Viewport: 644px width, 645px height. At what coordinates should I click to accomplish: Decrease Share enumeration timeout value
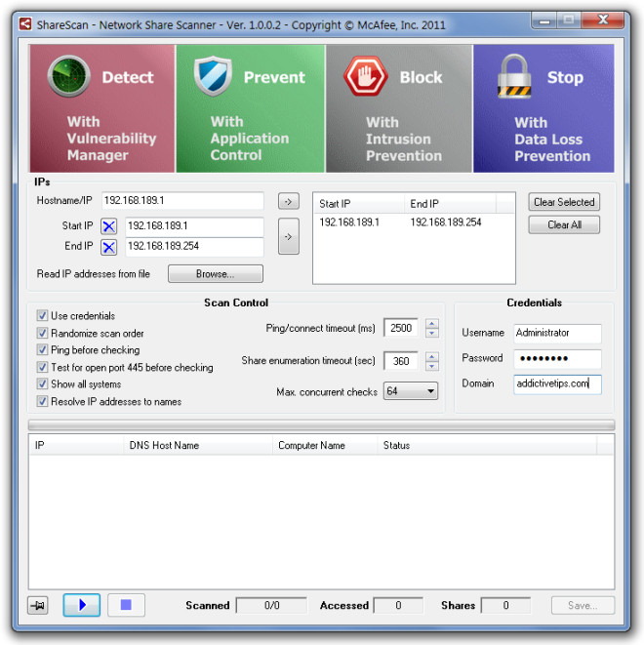click(432, 366)
